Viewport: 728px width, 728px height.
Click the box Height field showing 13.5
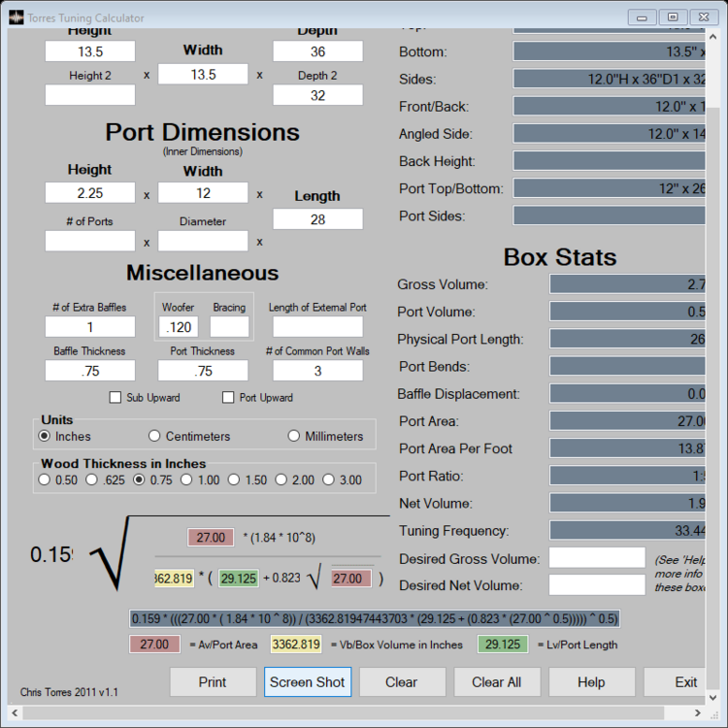90,51
